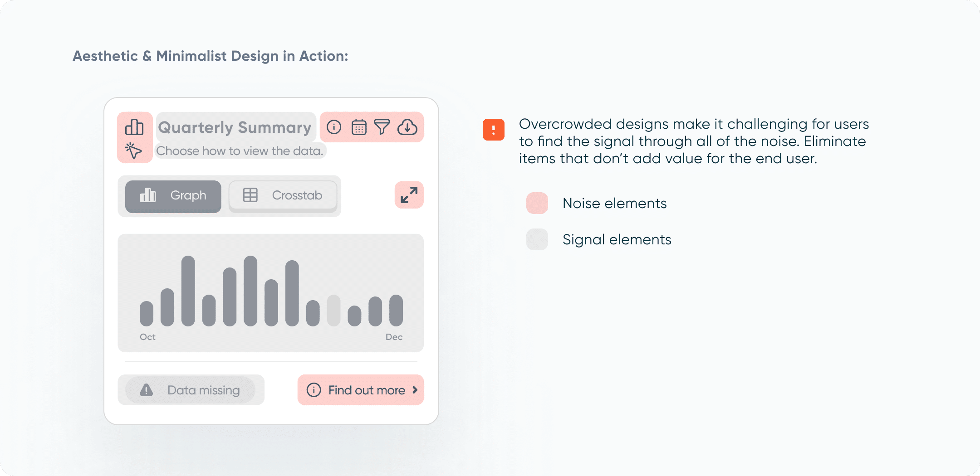Click the light gray faded bar in chart
This screenshot has width=980, height=476.
pos(333,311)
